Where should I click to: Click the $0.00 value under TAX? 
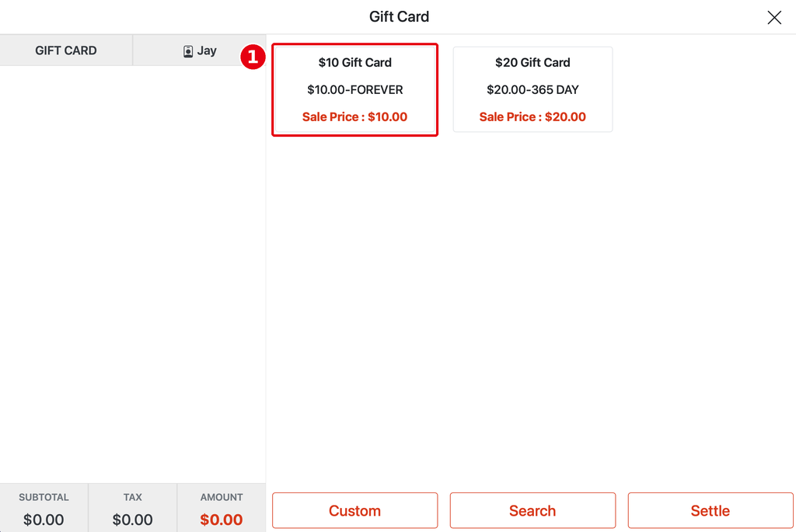click(132, 520)
